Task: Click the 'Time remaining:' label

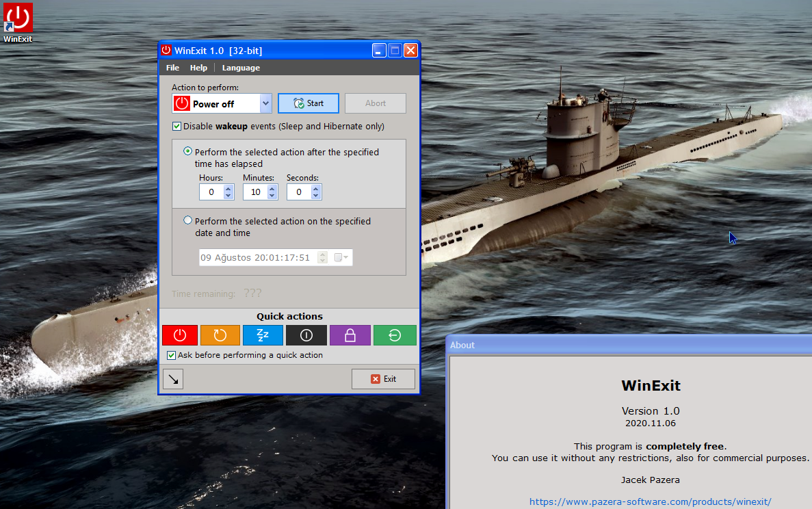Action: point(204,293)
